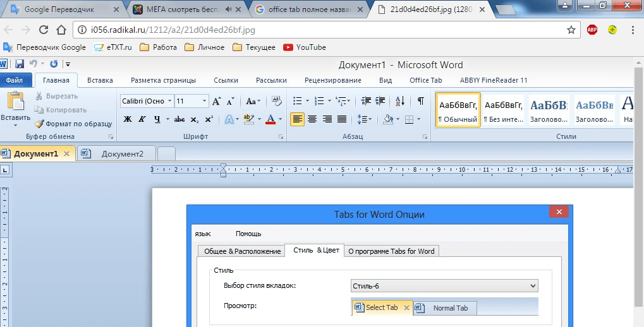Click the sort (A–Z) icon

click(400, 101)
